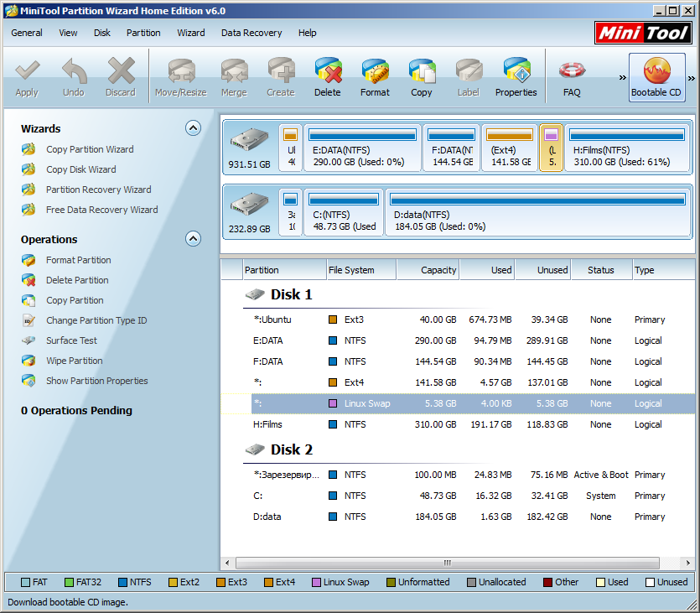Screen dimensions: 700x613
Task: Click the MiniTool logo banner
Action: 643,33
